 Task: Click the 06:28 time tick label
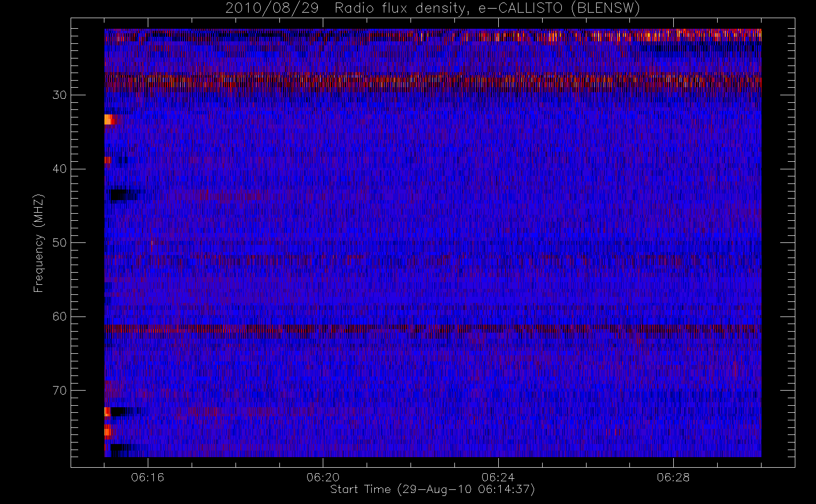click(x=673, y=477)
